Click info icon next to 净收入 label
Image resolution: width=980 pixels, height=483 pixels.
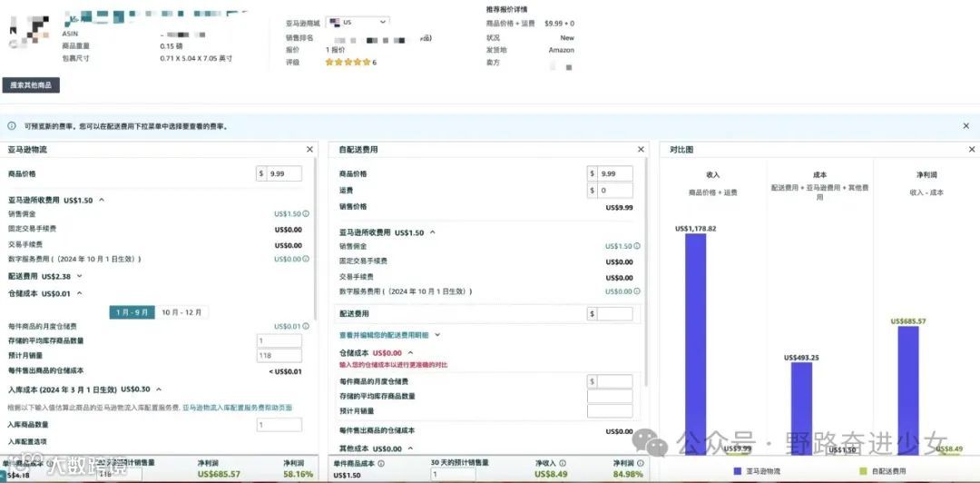pyautogui.click(x=563, y=464)
